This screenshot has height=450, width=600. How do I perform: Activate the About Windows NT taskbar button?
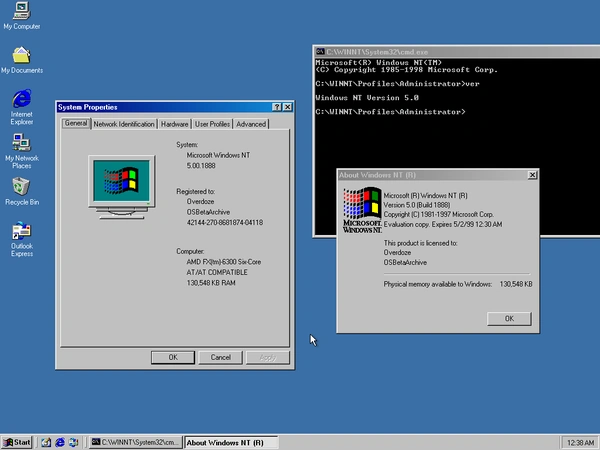[x=231, y=442]
